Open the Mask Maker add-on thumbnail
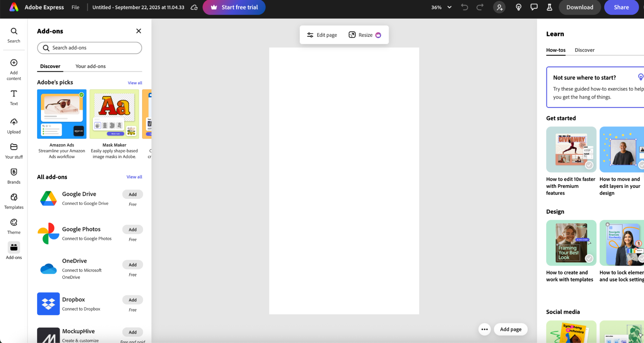This screenshot has width=644, height=343. click(x=114, y=114)
